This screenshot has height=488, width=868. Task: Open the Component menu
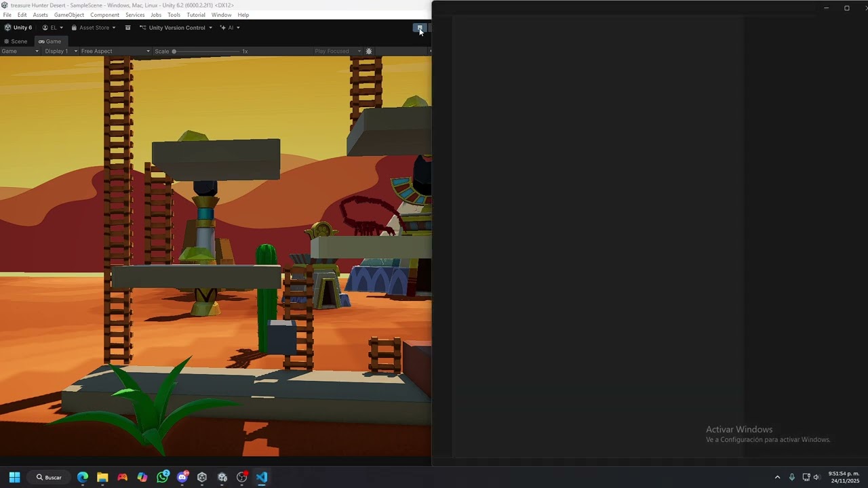(105, 15)
